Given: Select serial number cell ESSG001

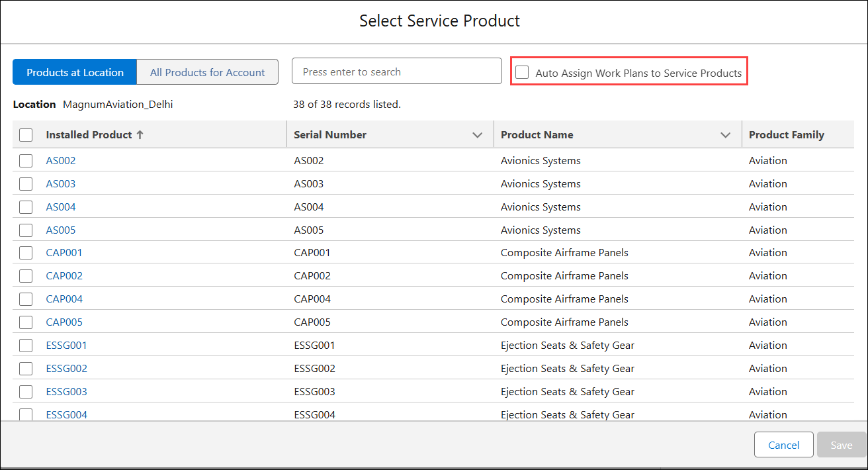Looking at the screenshot, I should (314, 345).
